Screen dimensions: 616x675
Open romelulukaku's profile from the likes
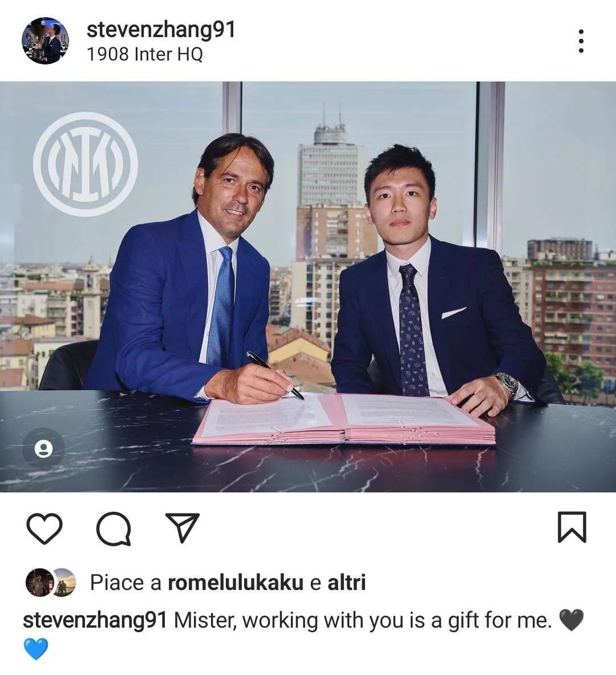(x=236, y=583)
